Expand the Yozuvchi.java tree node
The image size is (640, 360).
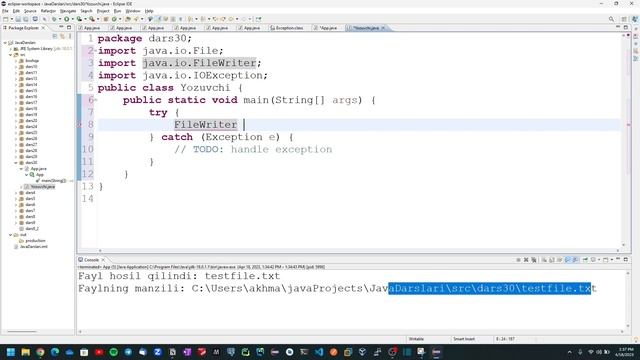21,187
